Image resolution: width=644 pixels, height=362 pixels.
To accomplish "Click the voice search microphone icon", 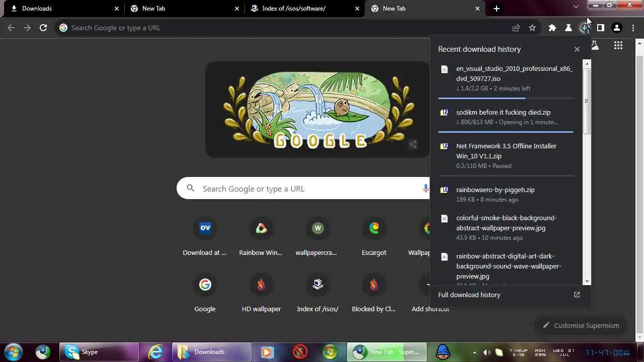I will click(426, 188).
